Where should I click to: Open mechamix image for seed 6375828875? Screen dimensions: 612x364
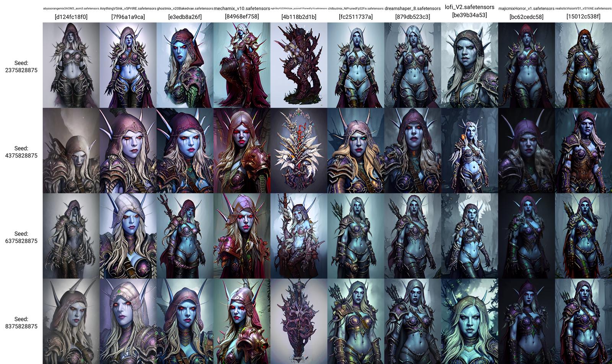point(242,236)
